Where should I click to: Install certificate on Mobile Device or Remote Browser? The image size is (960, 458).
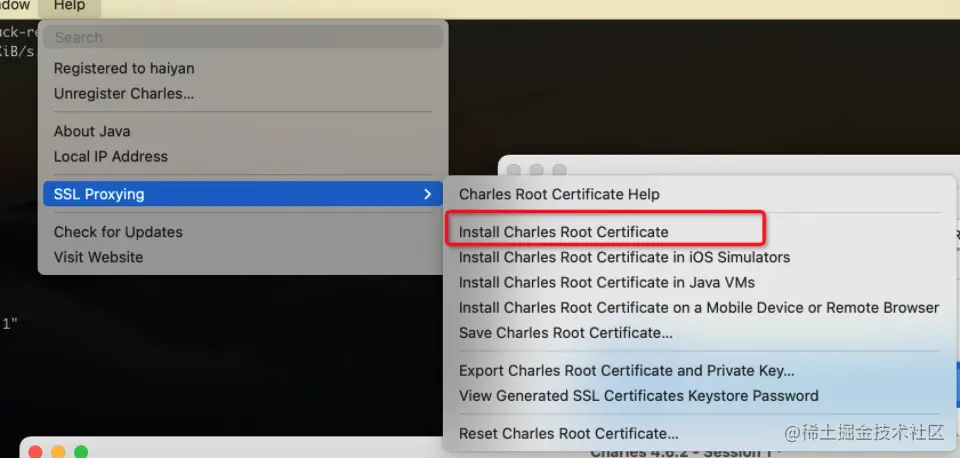click(x=699, y=307)
